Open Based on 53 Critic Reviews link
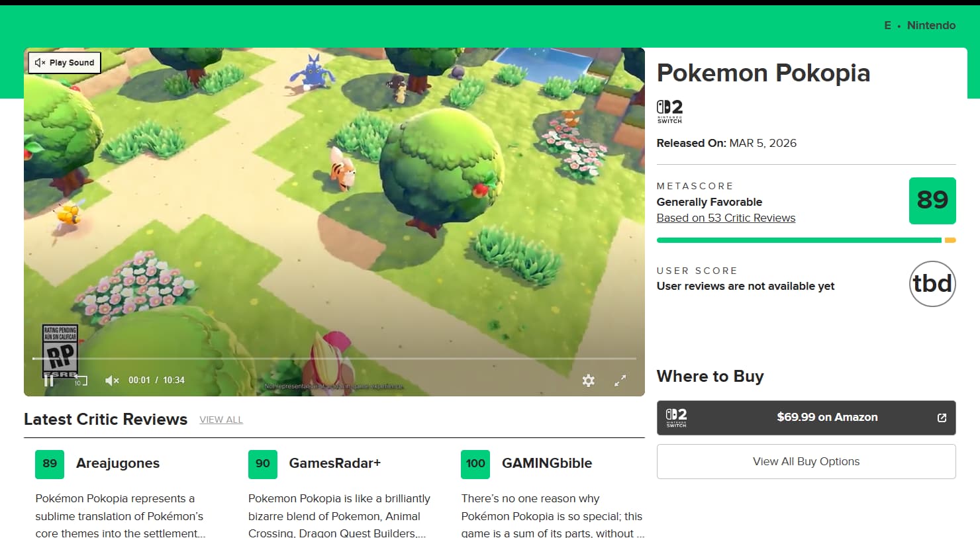Image resolution: width=980 pixels, height=538 pixels. 726,218
